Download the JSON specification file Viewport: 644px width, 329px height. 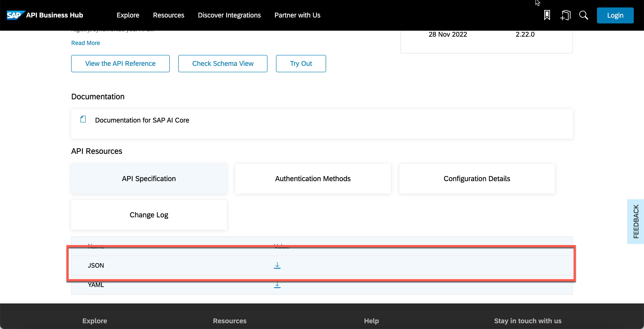[x=277, y=265]
